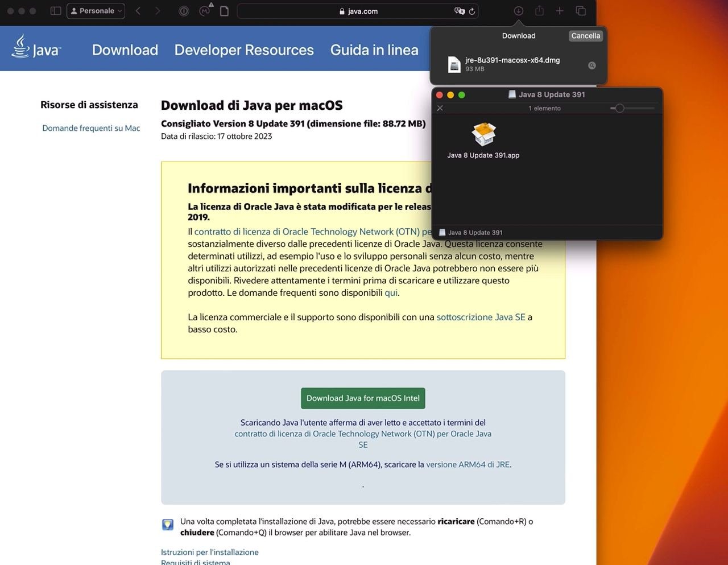The image size is (728, 565).
Task: Show jre-8u391 download in Finder magnifier icon
Action: tap(592, 65)
